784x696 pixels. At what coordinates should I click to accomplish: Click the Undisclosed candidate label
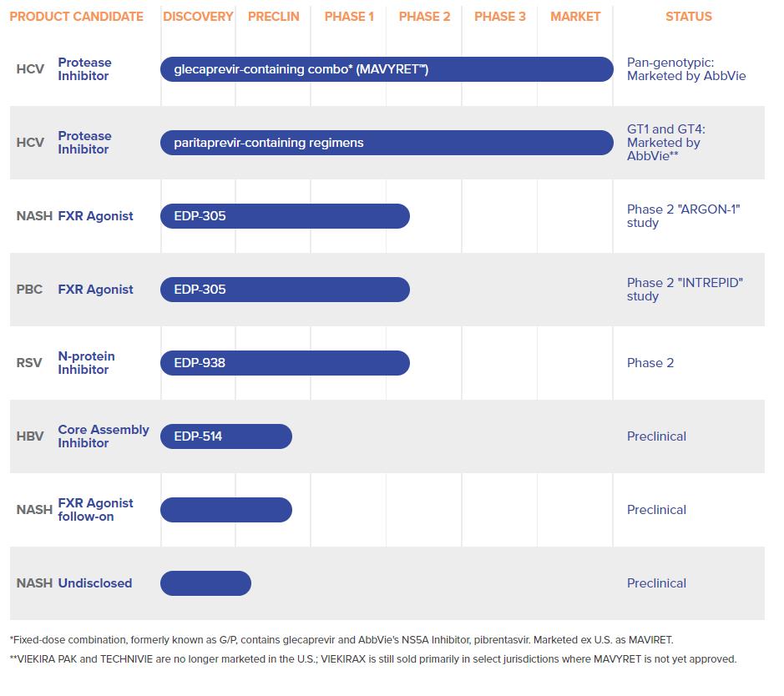click(x=95, y=583)
